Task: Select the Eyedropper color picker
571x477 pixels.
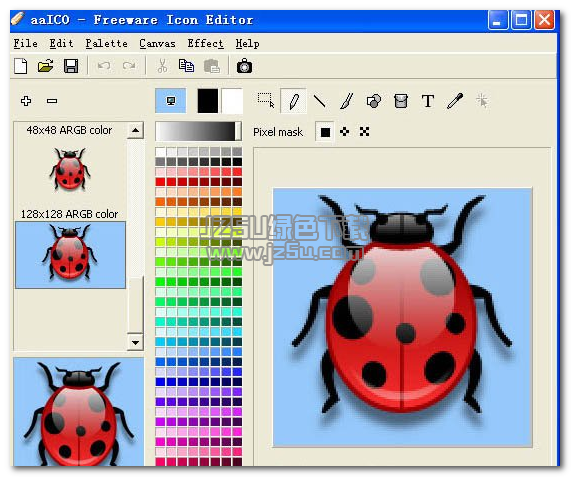Action: [455, 101]
